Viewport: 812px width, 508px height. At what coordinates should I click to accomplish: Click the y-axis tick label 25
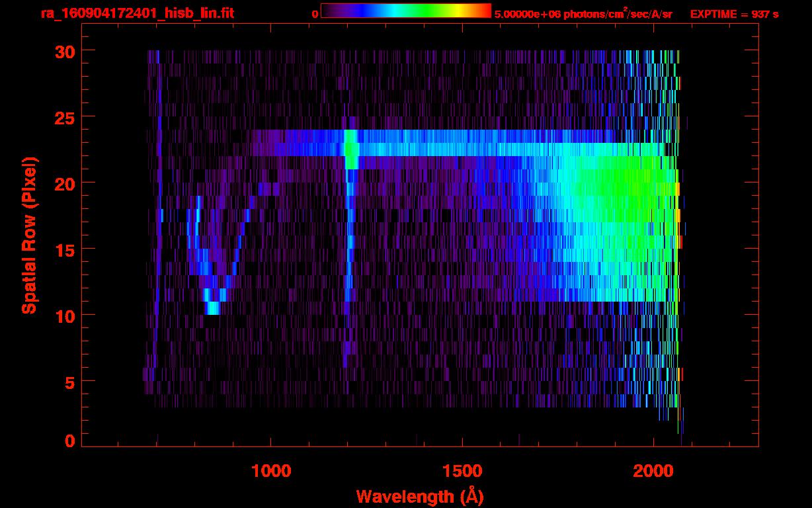click(64, 117)
